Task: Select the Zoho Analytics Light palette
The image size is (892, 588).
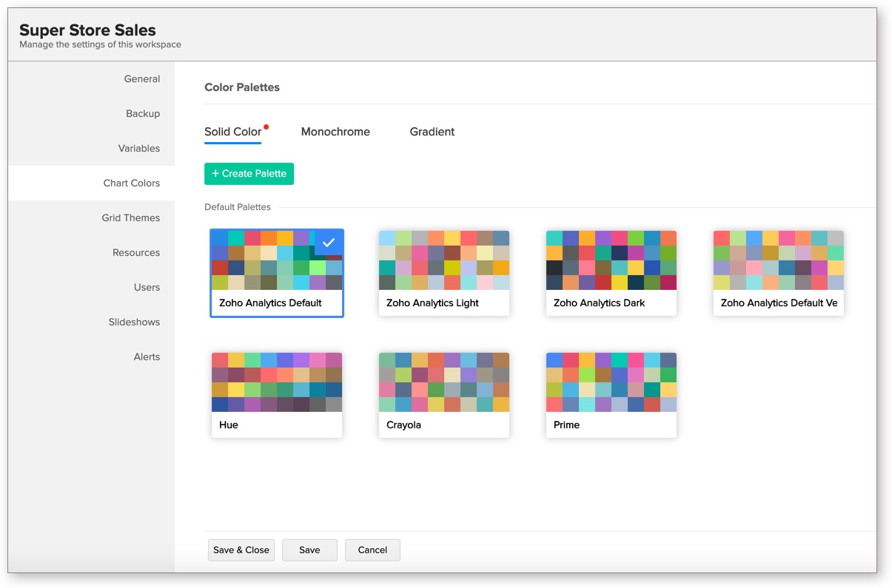Action: click(x=444, y=273)
